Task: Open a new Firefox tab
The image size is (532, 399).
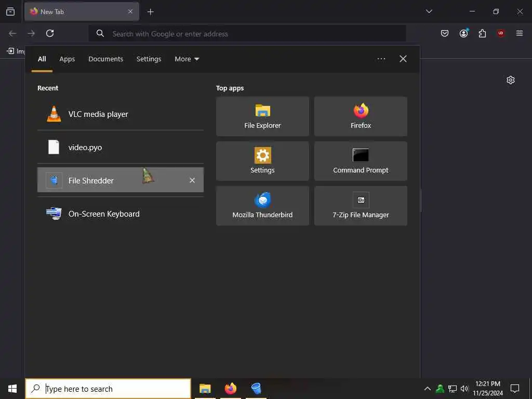Action: (150, 12)
